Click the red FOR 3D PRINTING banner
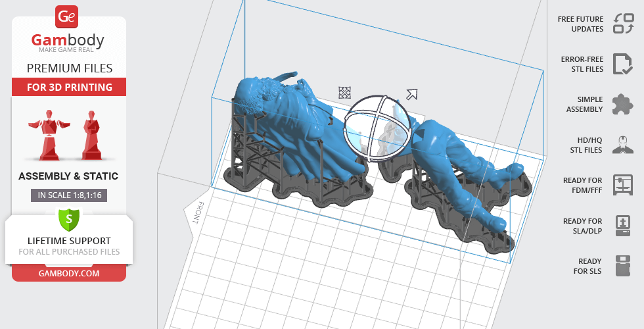This screenshot has height=329, width=644. tap(69, 87)
